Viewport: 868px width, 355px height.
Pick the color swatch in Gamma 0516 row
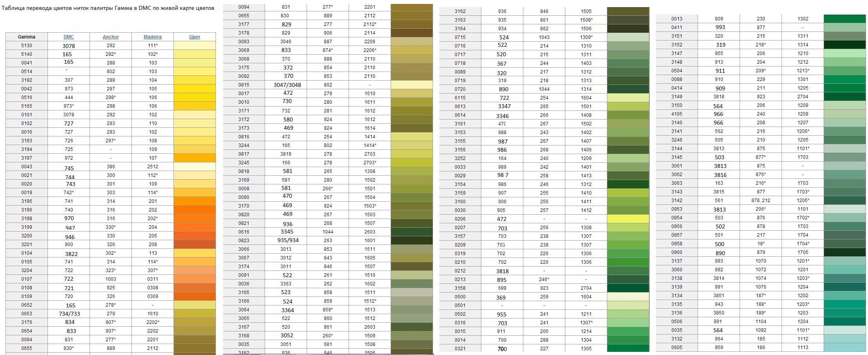coord(195,97)
